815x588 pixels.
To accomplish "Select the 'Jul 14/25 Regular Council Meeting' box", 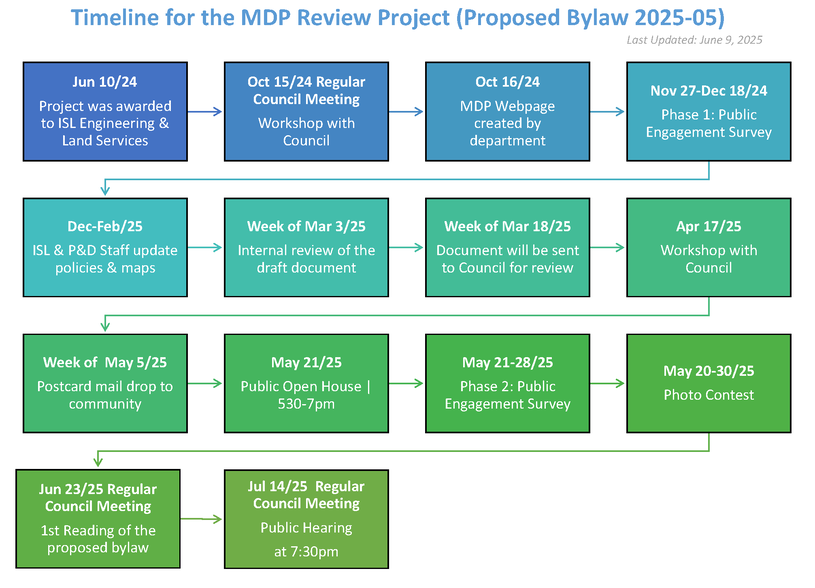I will click(306, 519).
